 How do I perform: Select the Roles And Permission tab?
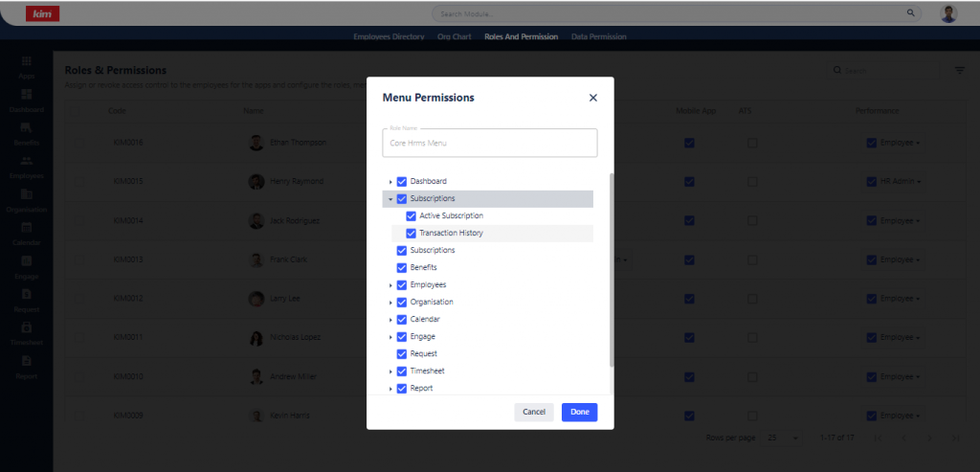coord(522,37)
